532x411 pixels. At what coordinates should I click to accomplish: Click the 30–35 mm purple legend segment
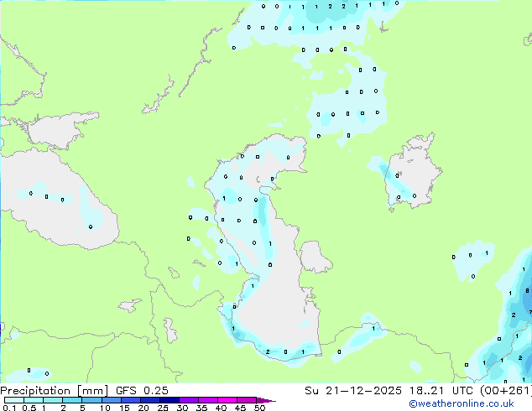click(189, 400)
